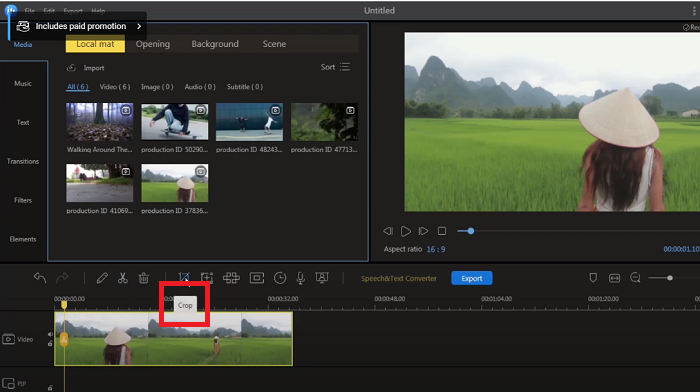Filter media by Video ( 6 )
The image size is (700, 392).
click(115, 87)
